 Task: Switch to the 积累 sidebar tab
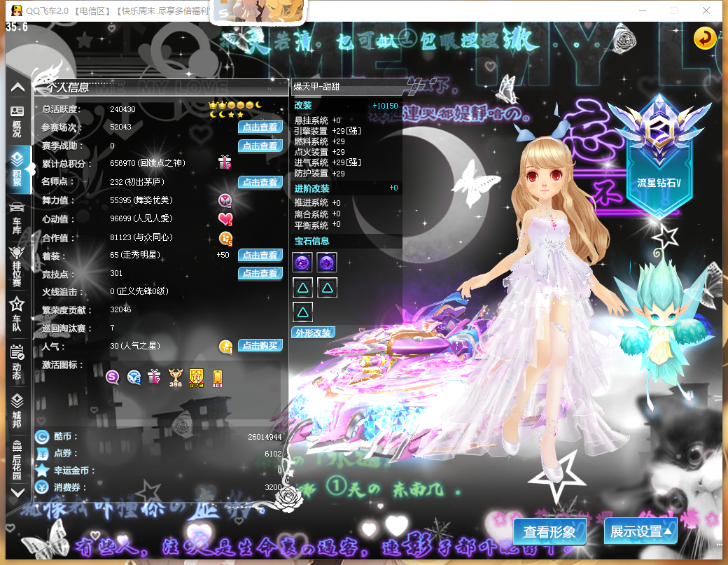[17, 169]
